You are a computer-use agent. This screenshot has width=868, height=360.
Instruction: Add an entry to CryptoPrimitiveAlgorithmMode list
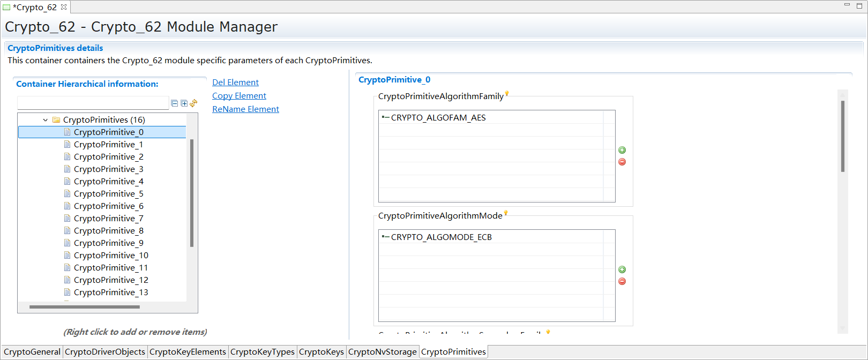pos(622,269)
